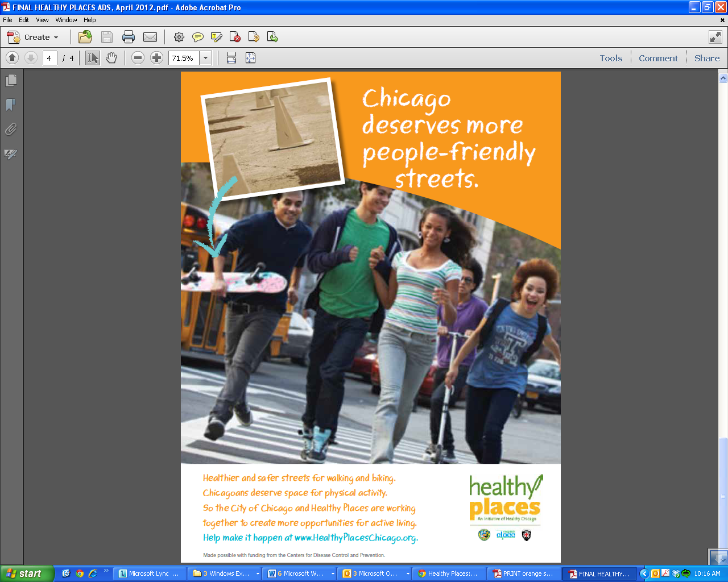Expand the Windows Explorer taskbar group
This screenshot has width=728, height=582.
258,574
